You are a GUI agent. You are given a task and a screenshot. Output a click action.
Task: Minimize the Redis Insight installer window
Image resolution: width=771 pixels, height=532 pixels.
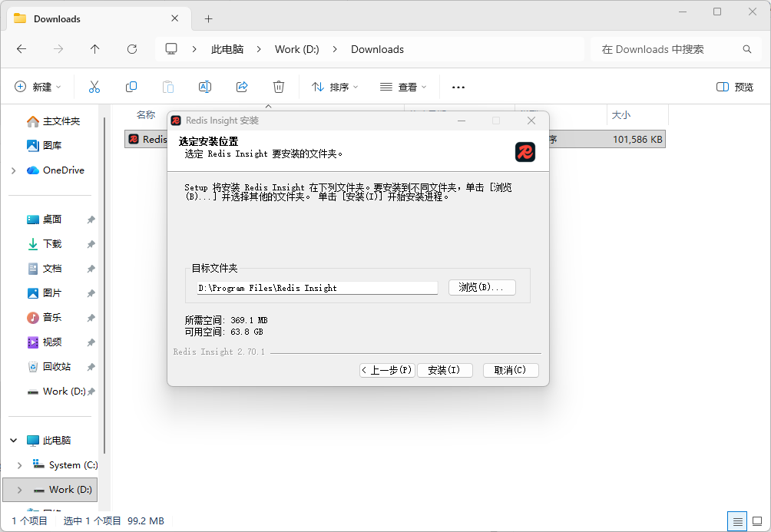462,121
